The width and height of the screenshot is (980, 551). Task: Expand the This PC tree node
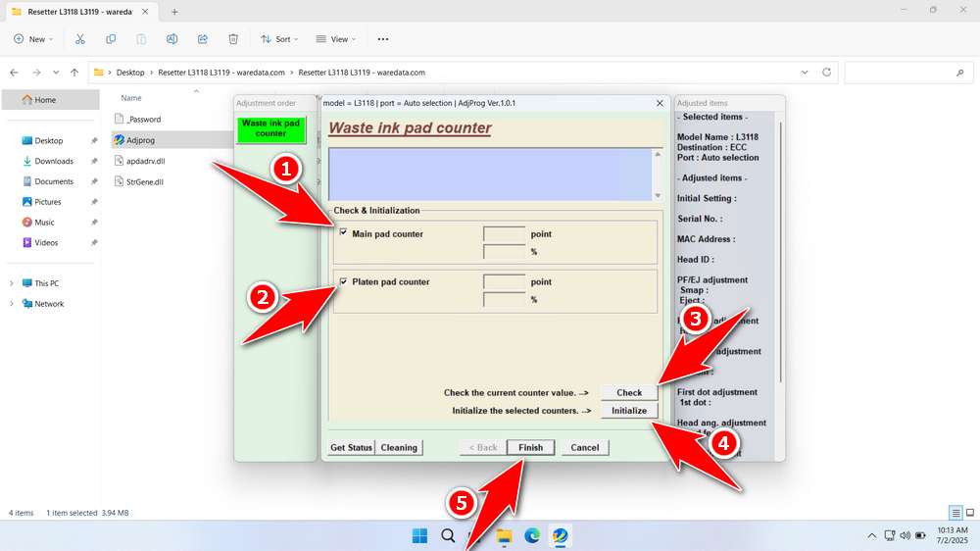[x=11, y=283]
